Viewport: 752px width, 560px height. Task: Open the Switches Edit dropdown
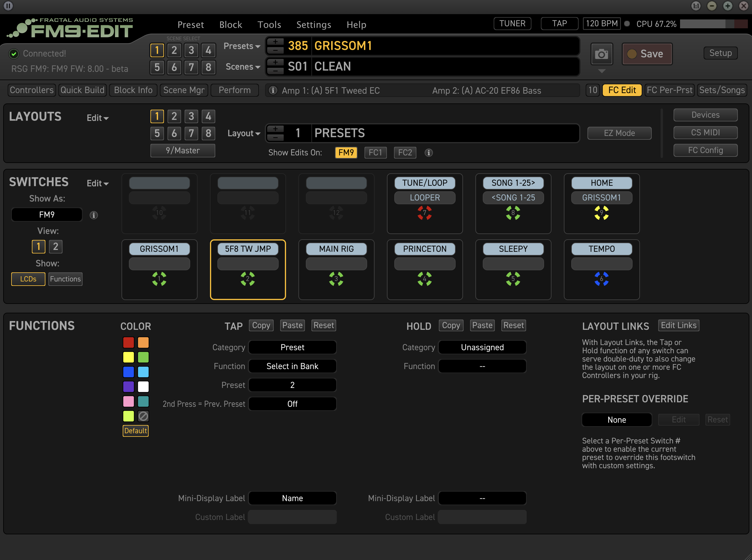pos(98,183)
